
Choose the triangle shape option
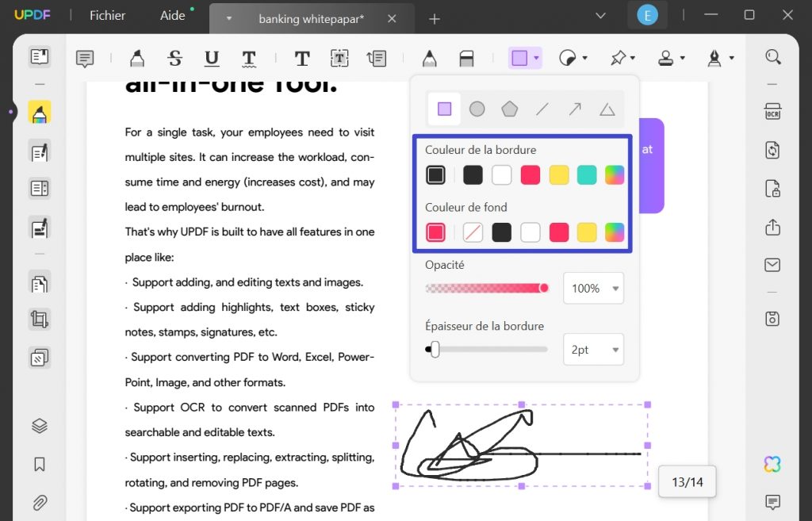point(607,109)
